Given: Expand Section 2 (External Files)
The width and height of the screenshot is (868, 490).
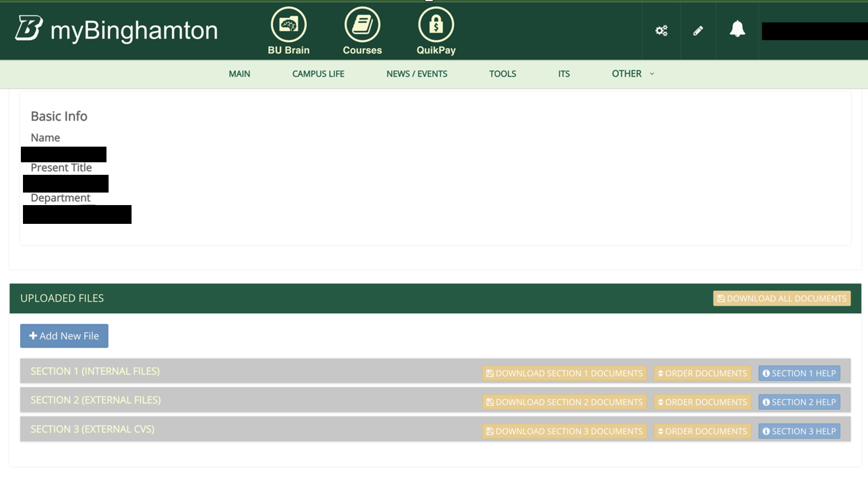Looking at the screenshot, I should point(96,400).
